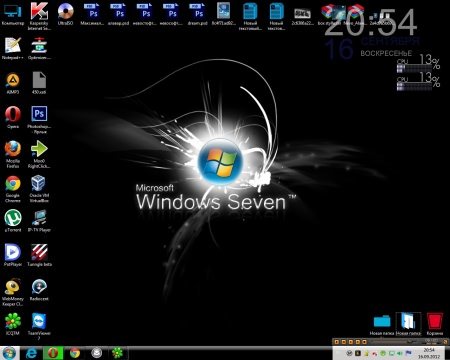The width and height of the screenshot is (450, 360).
Task: Launch the Photoshop desktop shortcut
Action: coord(39,120)
